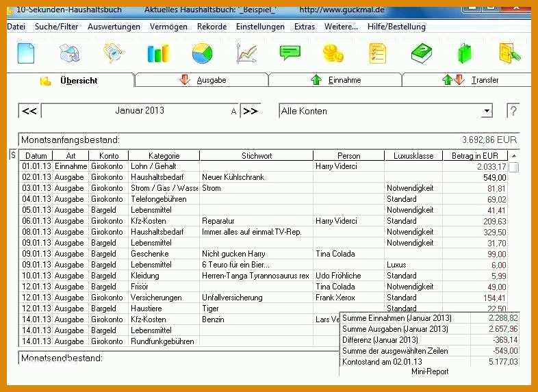Viewport: 538px width, 392px height.
Task: Switch to the Übersicht tab
Action: pos(71,80)
